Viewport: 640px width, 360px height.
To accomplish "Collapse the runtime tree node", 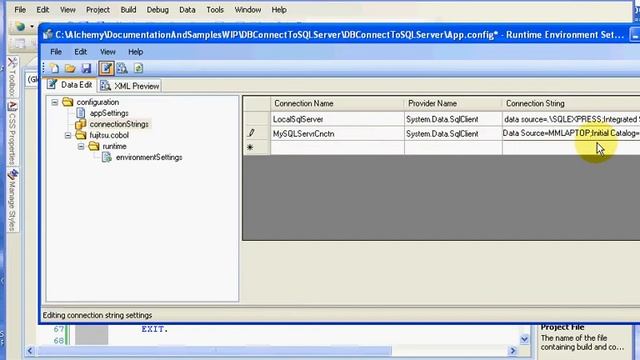I will 81,147.
